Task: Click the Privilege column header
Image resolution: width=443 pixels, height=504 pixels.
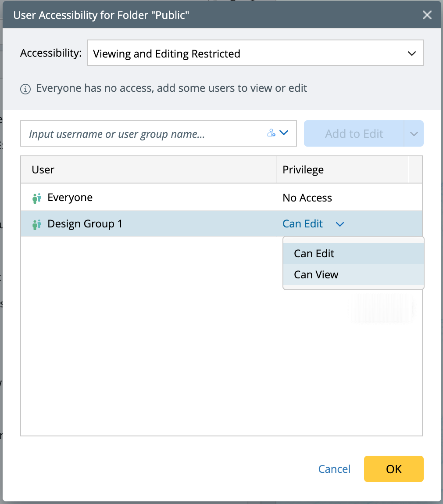Action: tap(303, 169)
